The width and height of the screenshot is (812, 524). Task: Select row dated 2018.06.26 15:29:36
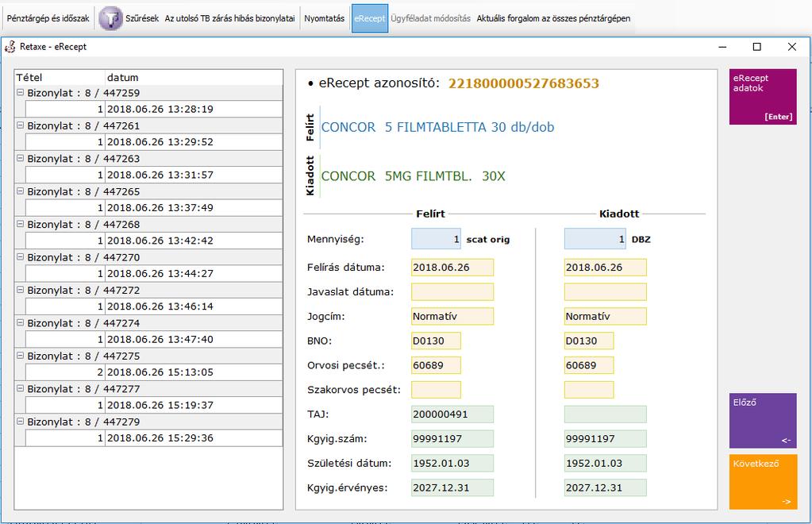154,438
